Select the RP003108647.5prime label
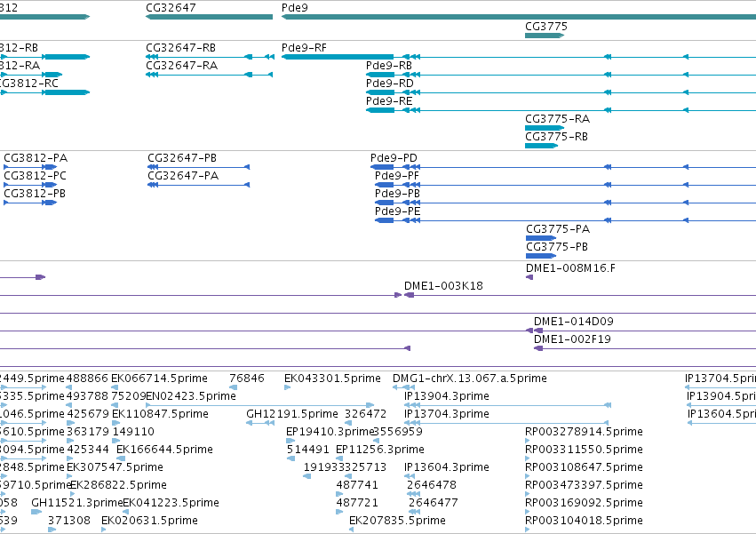The height and width of the screenshot is (534, 756). pos(584,467)
